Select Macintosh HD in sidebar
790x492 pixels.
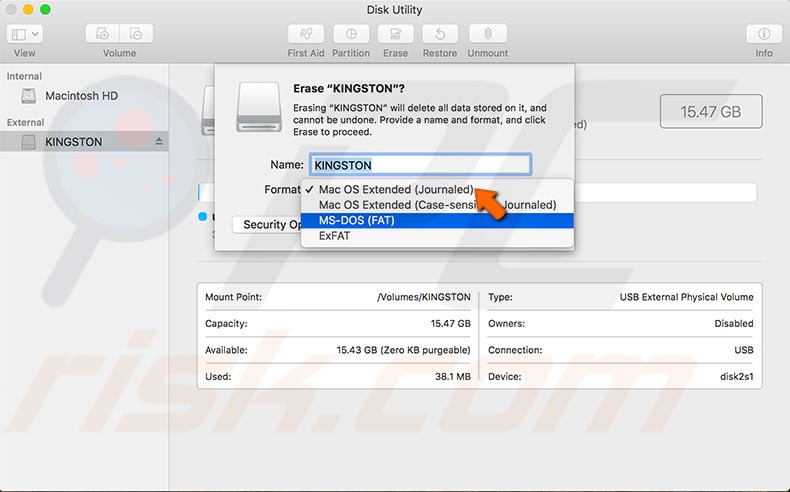[x=81, y=96]
